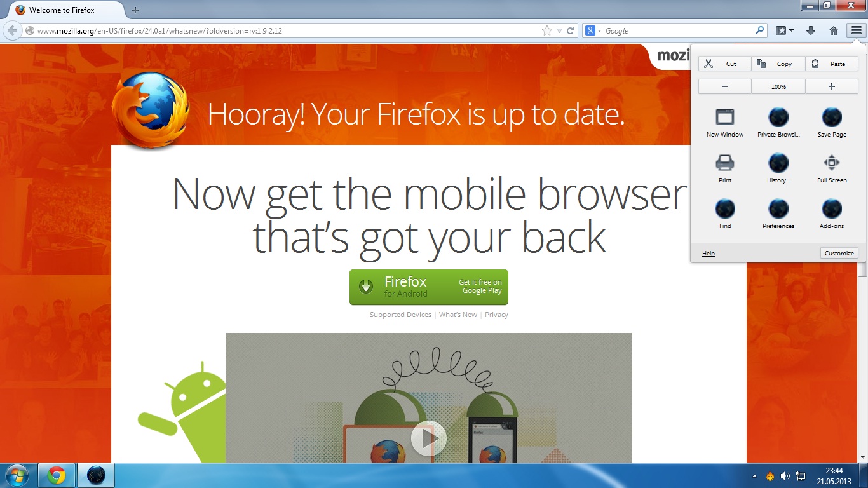Viewport: 868px width, 488px height.
Task: Open the Find icon in panel
Action: coord(725,214)
